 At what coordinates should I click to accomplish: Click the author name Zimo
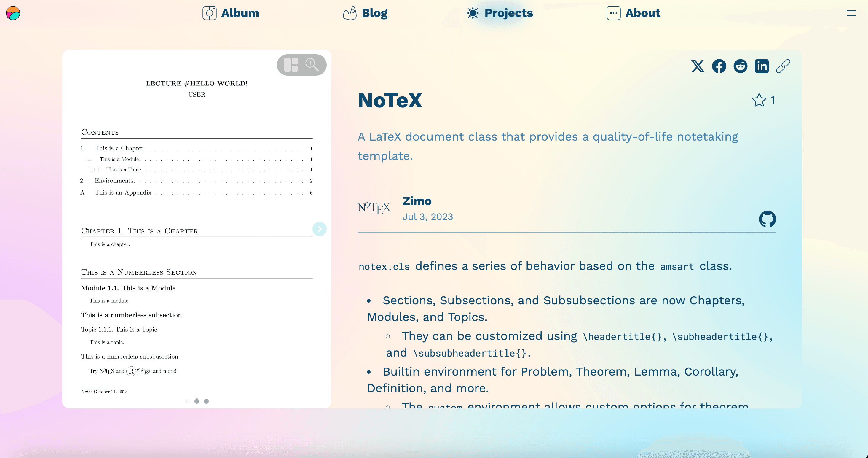(x=417, y=201)
